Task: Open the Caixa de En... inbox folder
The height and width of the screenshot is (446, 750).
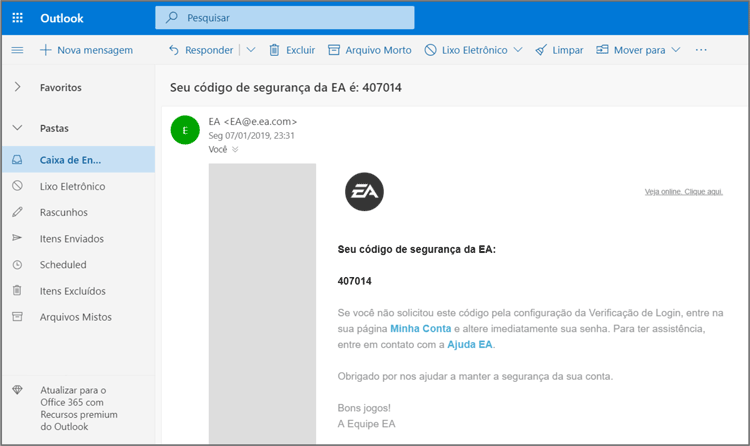Action: 78,159
